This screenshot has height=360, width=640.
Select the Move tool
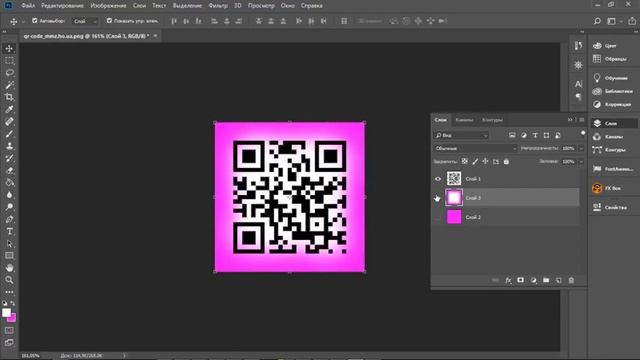[x=9, y=48]
